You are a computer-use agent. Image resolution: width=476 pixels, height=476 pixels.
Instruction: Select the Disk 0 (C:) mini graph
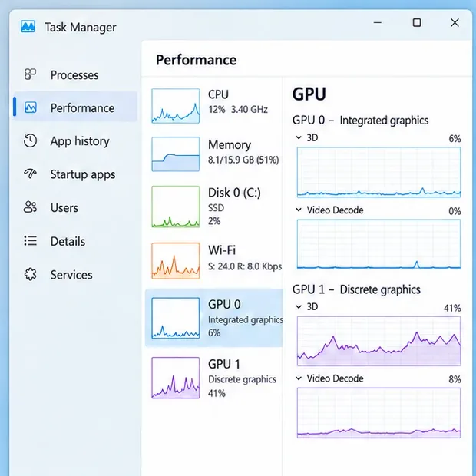176,207
